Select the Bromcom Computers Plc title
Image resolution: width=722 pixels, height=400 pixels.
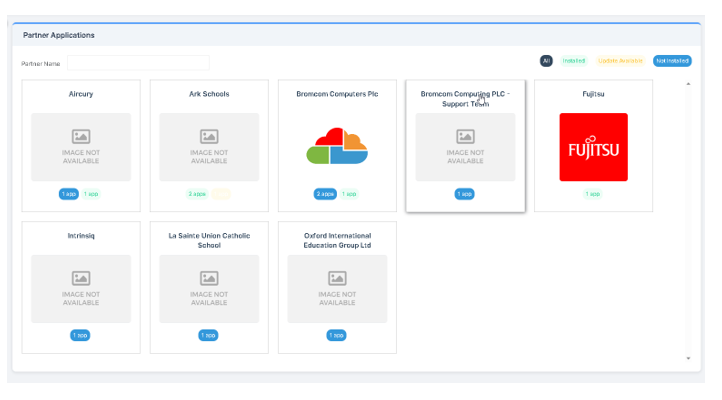tap(337, 94)
